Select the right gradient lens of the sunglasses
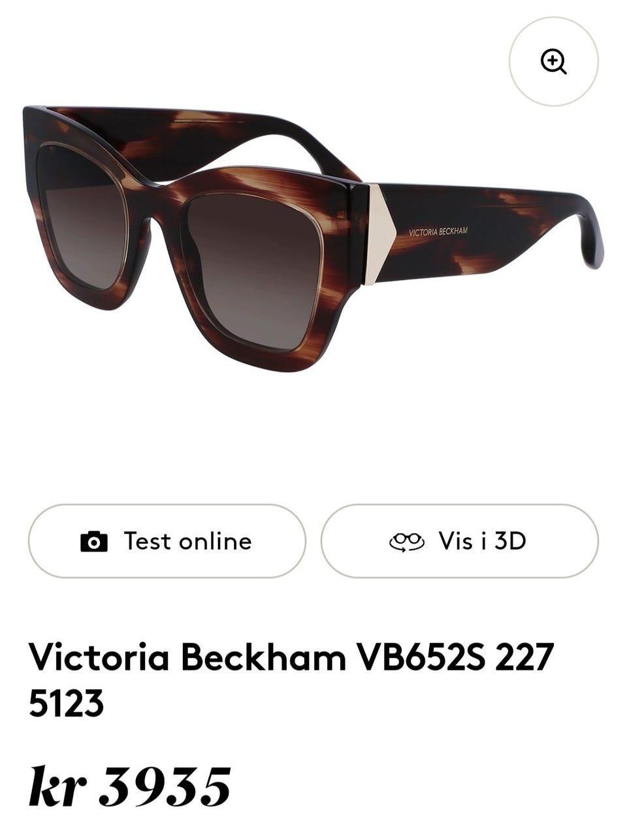Screen dimensions: 627x840 tap(253, 268)
